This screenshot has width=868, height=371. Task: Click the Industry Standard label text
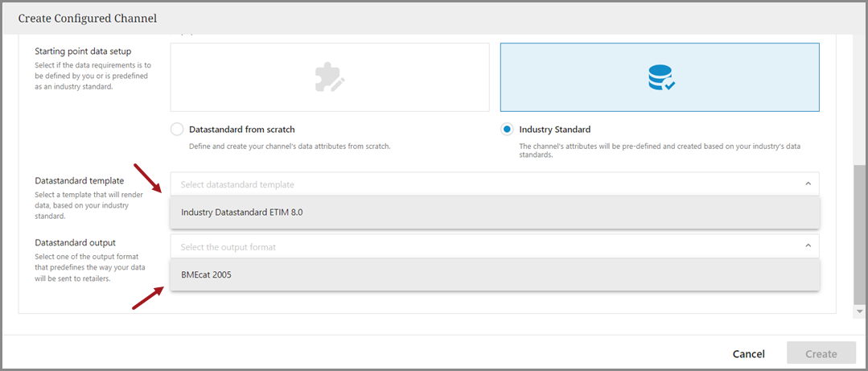pos(554,130)
